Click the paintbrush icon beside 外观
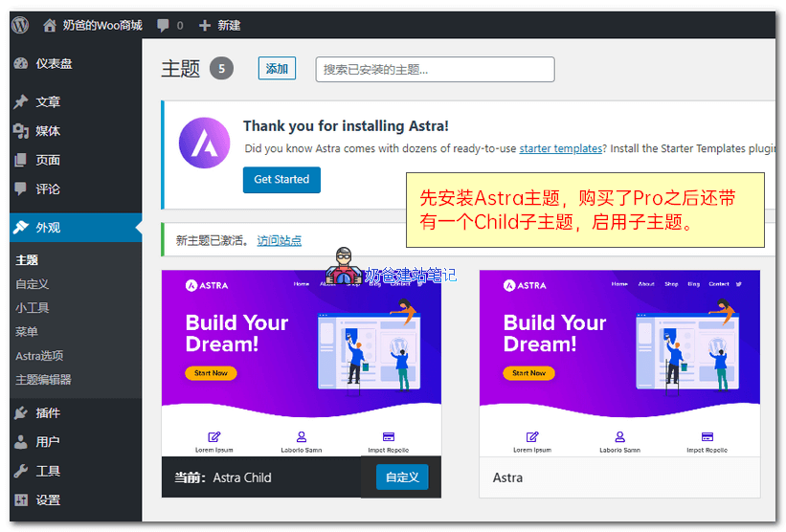The height and width of the screenshot is (532, 786). (x=21, y=228)
